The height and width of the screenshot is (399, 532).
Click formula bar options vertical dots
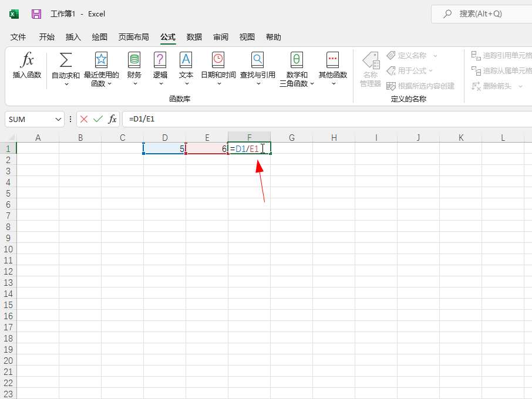70,119
